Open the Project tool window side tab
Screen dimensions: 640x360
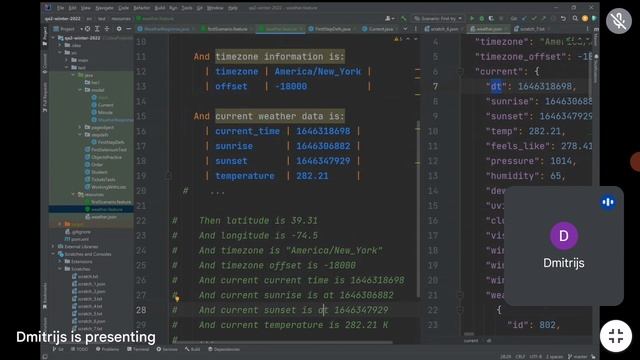coord(45,37)
